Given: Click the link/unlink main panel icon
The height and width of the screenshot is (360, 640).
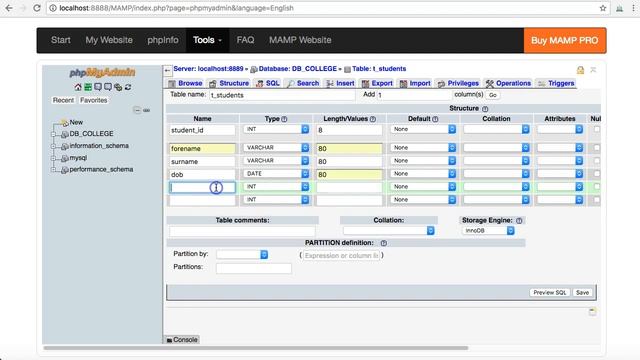Looking at the screenshot, I should click(x=147, y=110).
